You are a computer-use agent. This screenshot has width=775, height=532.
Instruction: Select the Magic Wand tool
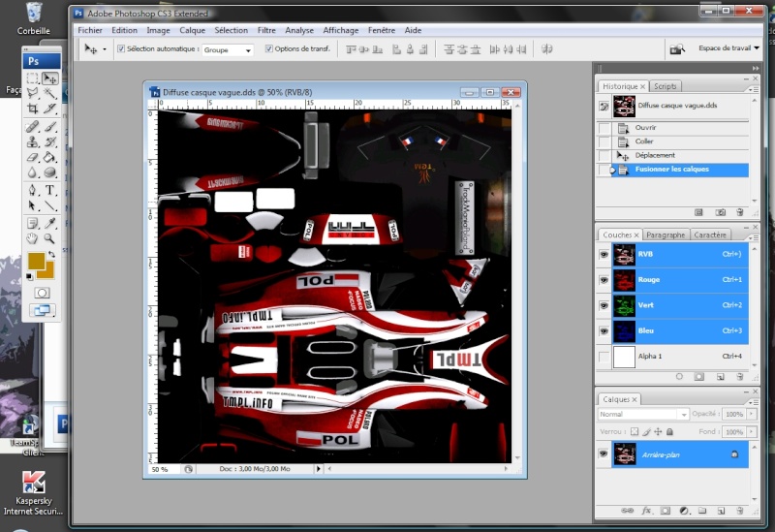click(x=50, y=93)
